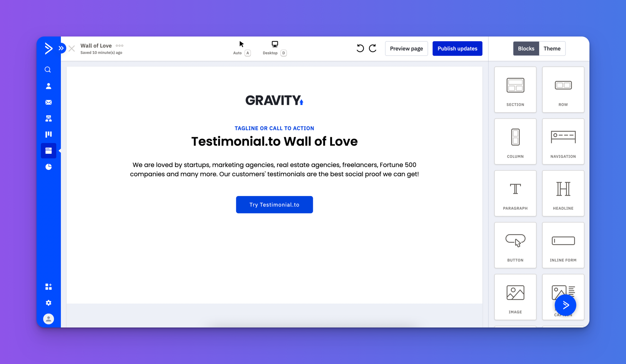
Task: Select the Headline block
Action: (563, 193)
